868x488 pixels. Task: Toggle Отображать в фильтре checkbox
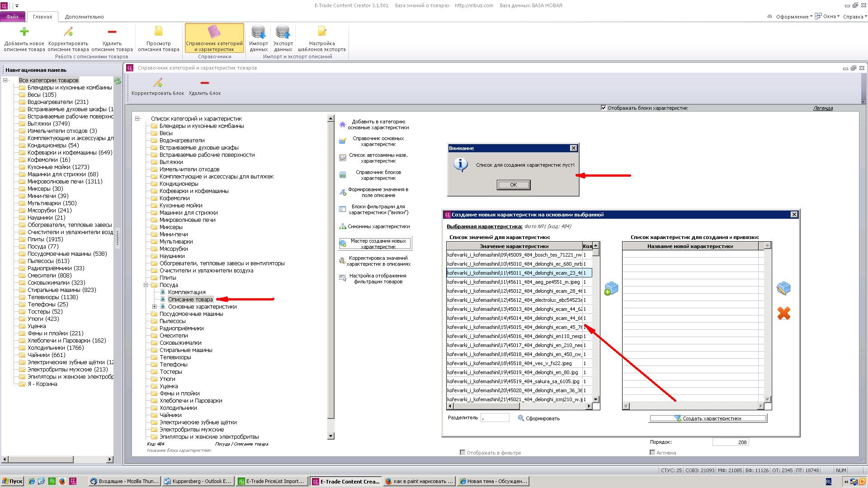click(462, 452)
